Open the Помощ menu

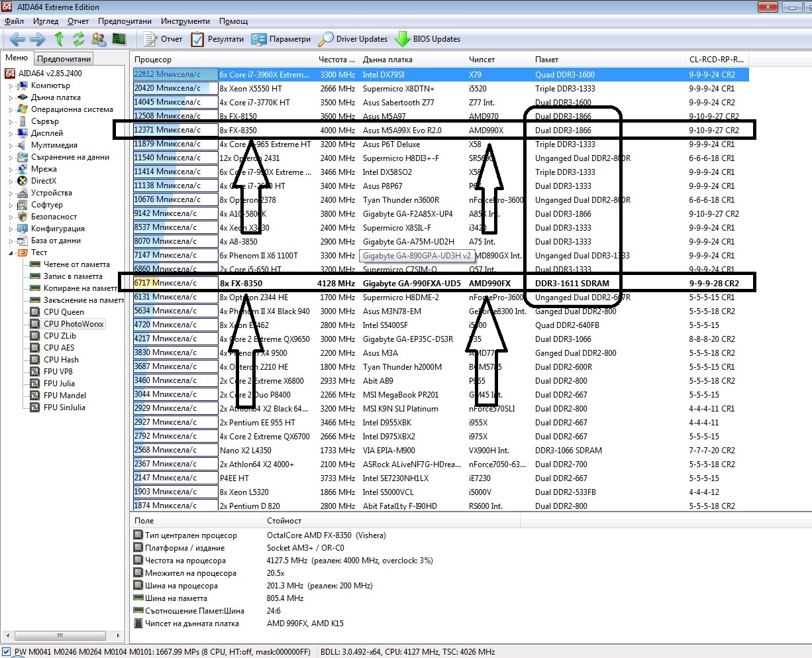click(x=234, y=21)
